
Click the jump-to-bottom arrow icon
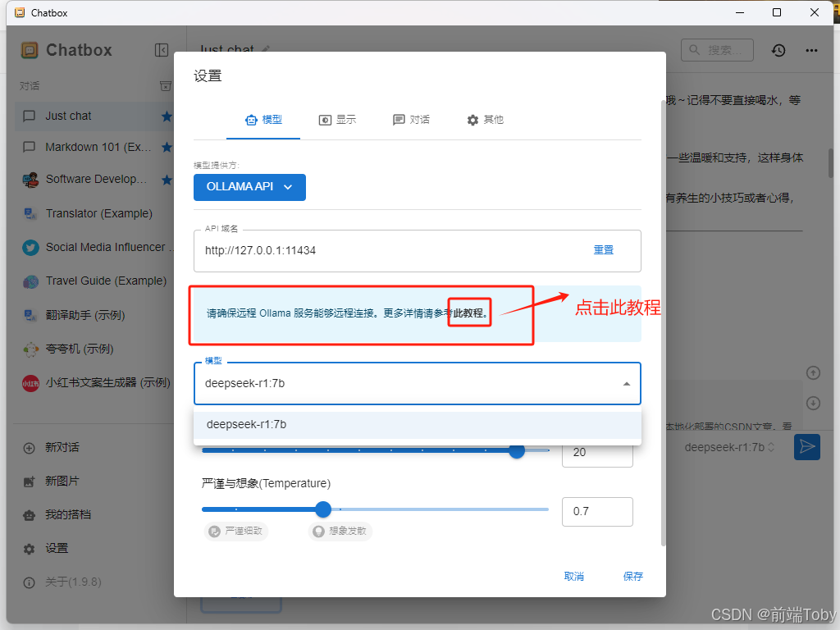(x=813, y=403)
